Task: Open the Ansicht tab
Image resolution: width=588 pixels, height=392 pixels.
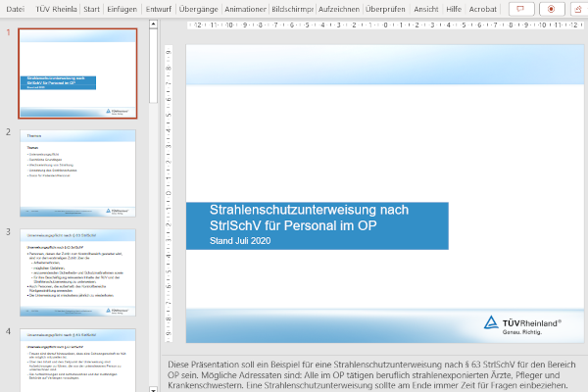Action: 426,9
